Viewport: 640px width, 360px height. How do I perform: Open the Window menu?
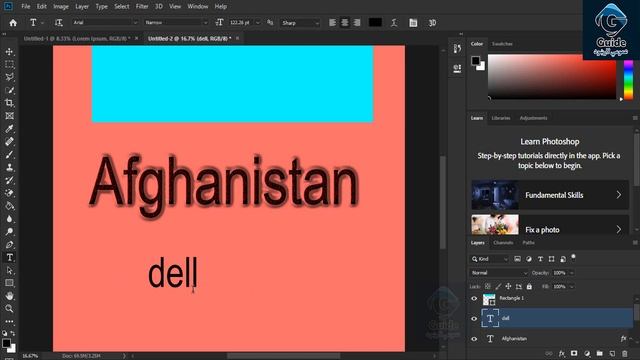tap(198, 7)
